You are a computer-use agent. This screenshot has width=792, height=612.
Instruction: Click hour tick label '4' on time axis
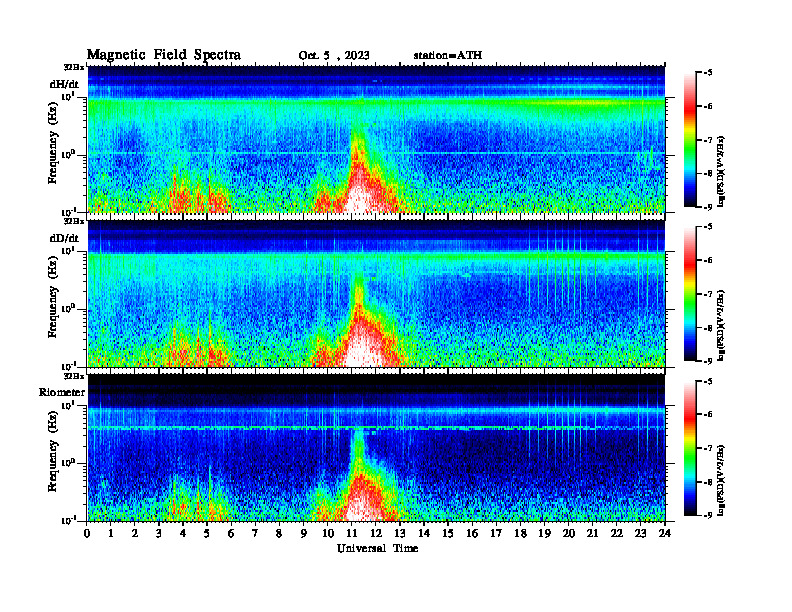(x=183, y=533)
